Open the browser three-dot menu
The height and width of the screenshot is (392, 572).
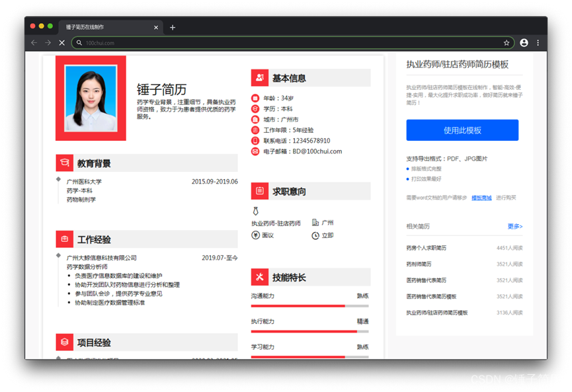point(538,43)
